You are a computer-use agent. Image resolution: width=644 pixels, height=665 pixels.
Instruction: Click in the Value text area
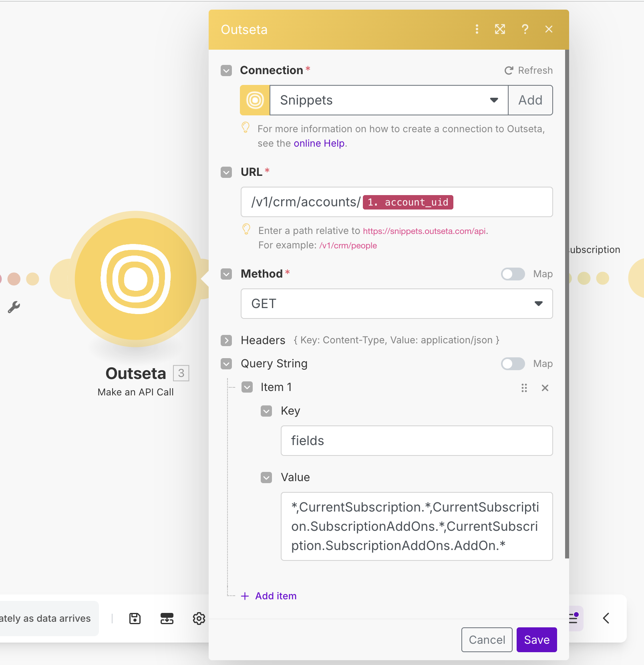click(417, 526)
